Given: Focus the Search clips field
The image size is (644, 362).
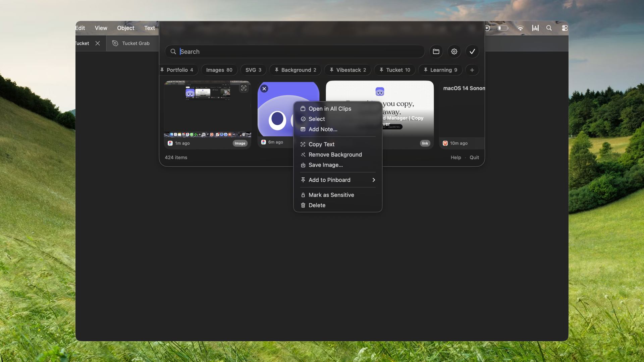Looking at the screenshot, I should point(295,52).
